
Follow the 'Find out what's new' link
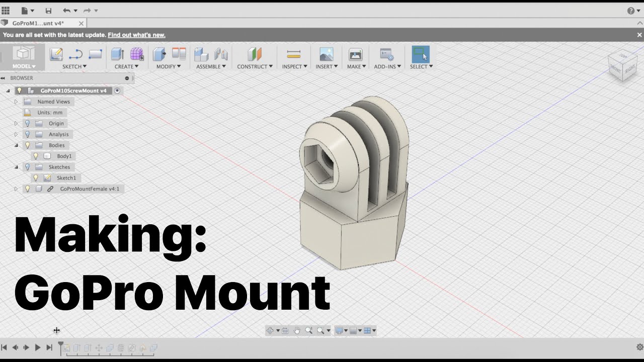click(136, 35)
